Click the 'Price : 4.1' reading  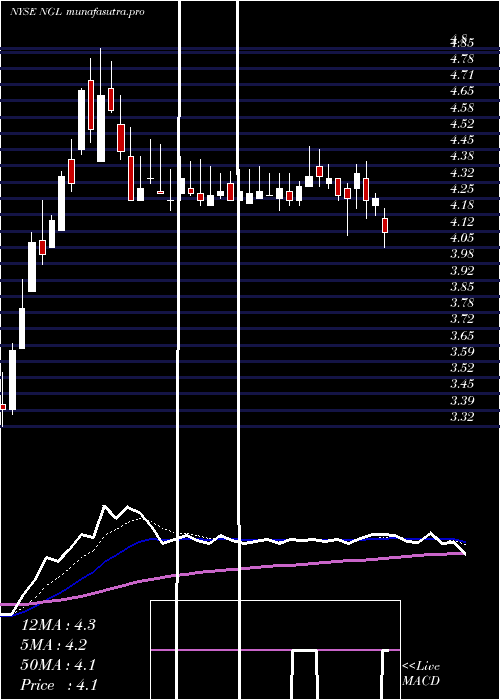[59, 685]
